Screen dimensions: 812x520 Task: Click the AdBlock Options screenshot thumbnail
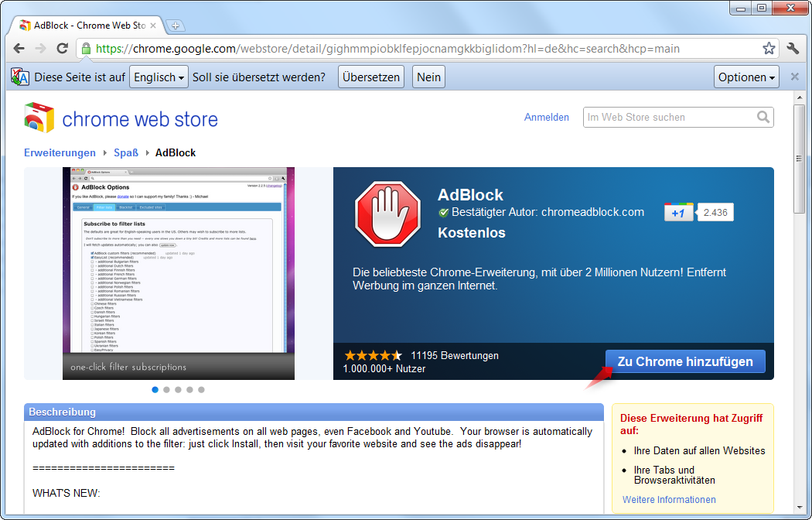click(179, 273)
